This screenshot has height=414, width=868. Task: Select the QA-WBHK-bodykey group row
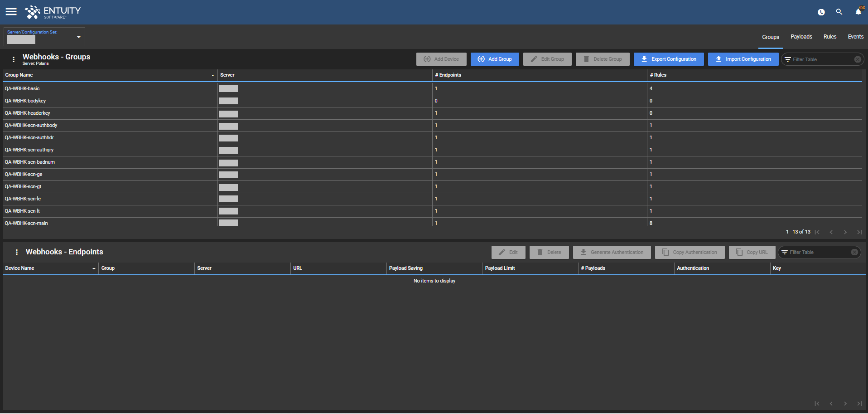pos(432,101)
